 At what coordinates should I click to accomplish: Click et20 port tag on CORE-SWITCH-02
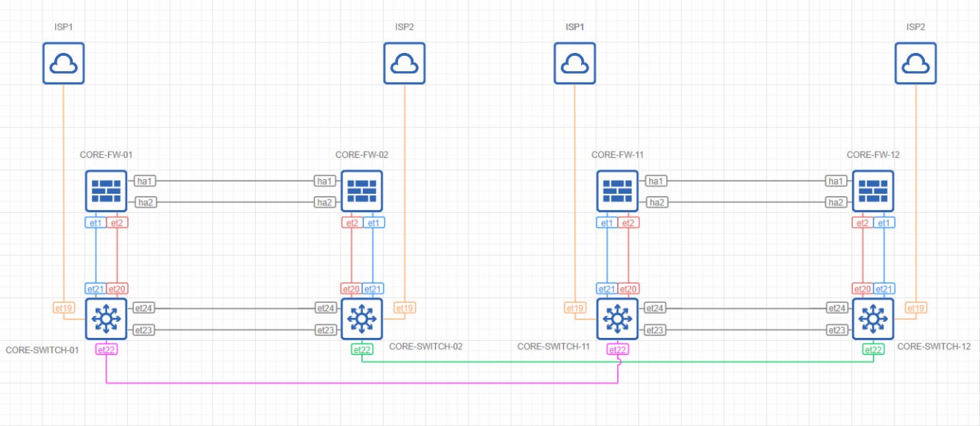351,289
